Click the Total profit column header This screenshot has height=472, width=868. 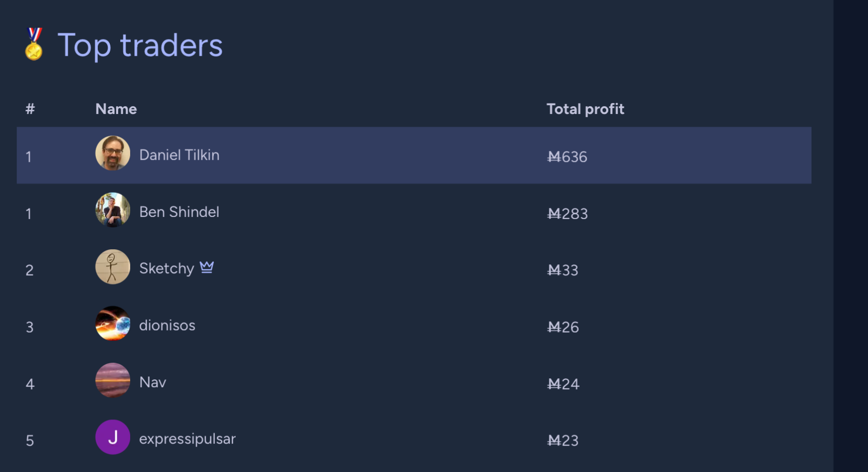pyautogui.click(x=585, y=109)
